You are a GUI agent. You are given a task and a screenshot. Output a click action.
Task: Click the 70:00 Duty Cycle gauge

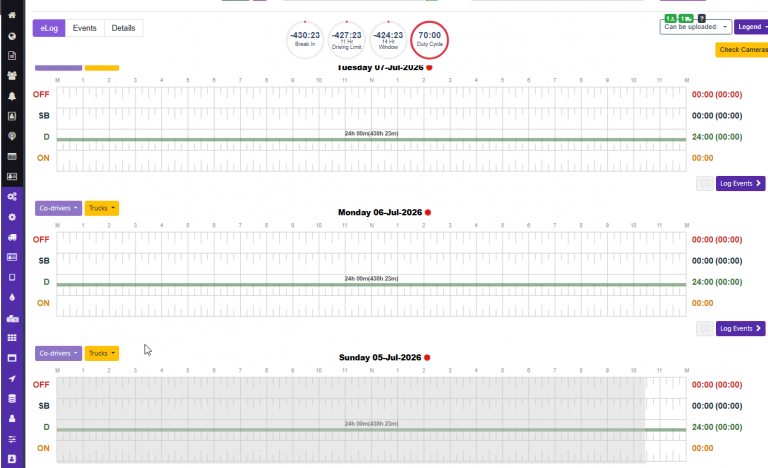click(x=430, y=40)
